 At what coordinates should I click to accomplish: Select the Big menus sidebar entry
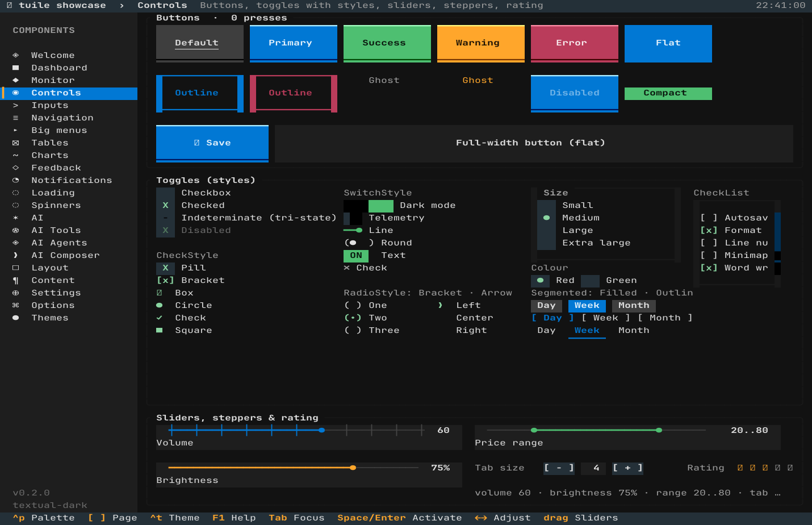[69, 130]
